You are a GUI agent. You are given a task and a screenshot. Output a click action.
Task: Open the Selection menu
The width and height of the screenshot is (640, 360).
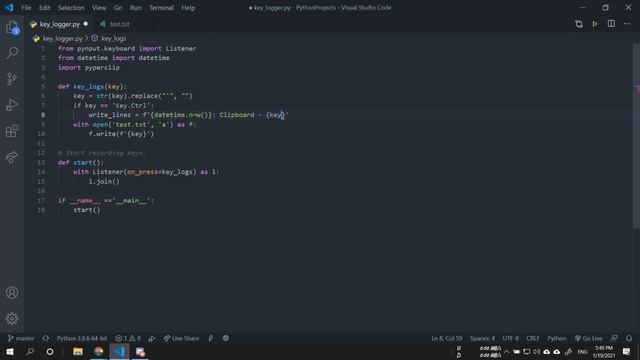pyautogui.click(x=71, y=8)
